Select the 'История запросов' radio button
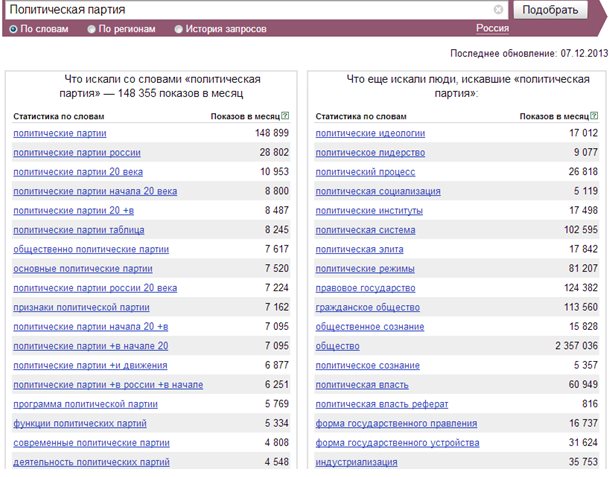This screenshot has height=477, width=613. [178, 29]
